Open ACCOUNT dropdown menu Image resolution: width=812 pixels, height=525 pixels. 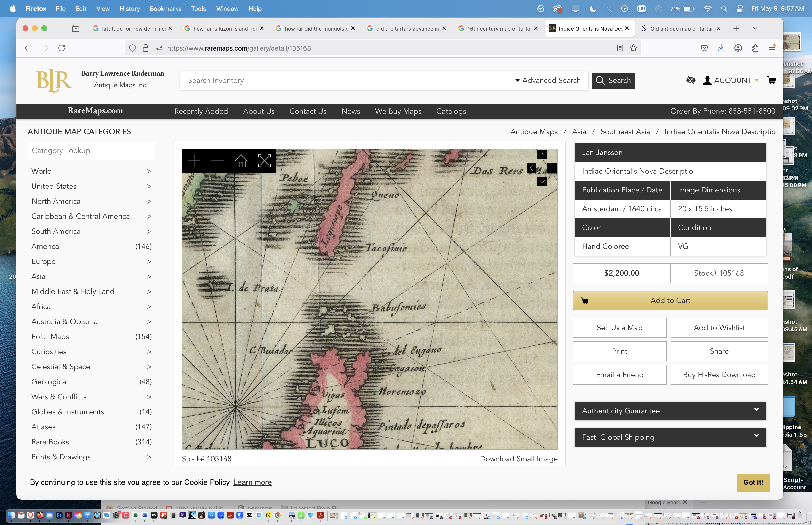pos(731,80)
